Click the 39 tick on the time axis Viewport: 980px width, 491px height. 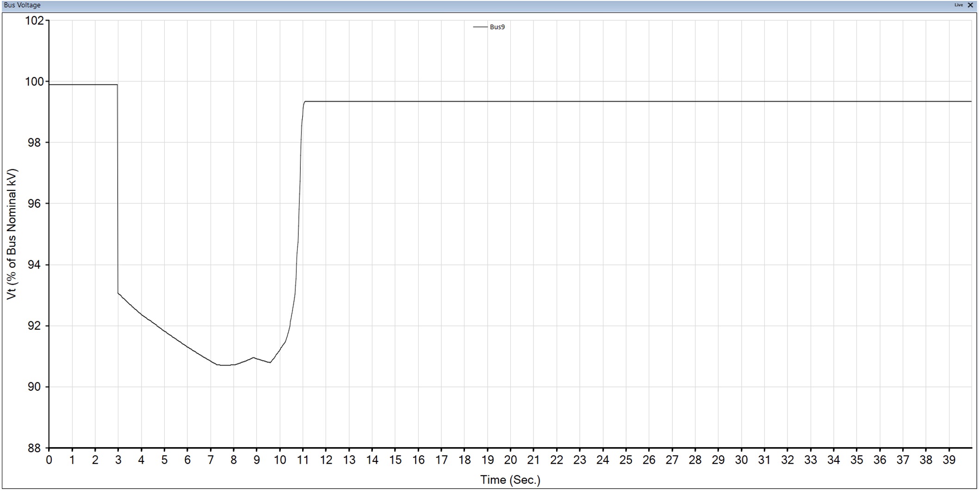coord(949,460)
